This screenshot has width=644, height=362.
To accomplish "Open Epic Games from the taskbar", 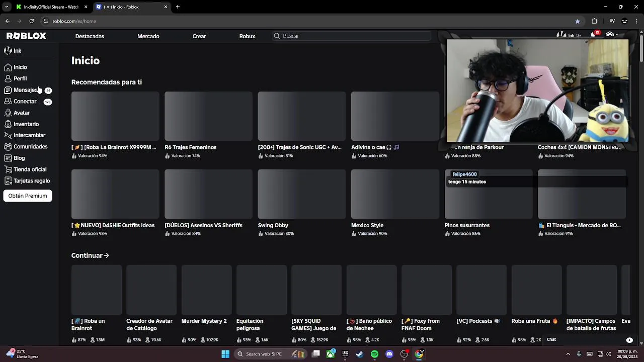I will point(345,354).
